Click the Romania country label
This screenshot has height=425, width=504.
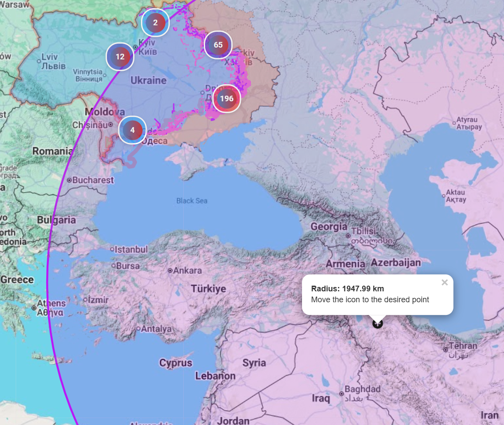click(x=53, y=151)
